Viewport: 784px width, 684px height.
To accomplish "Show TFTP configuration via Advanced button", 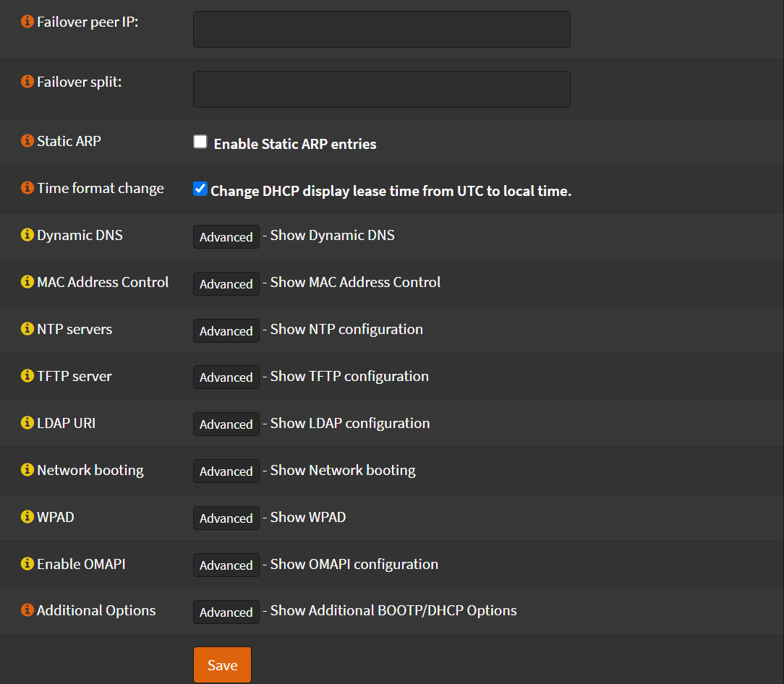I will (226, 377).
